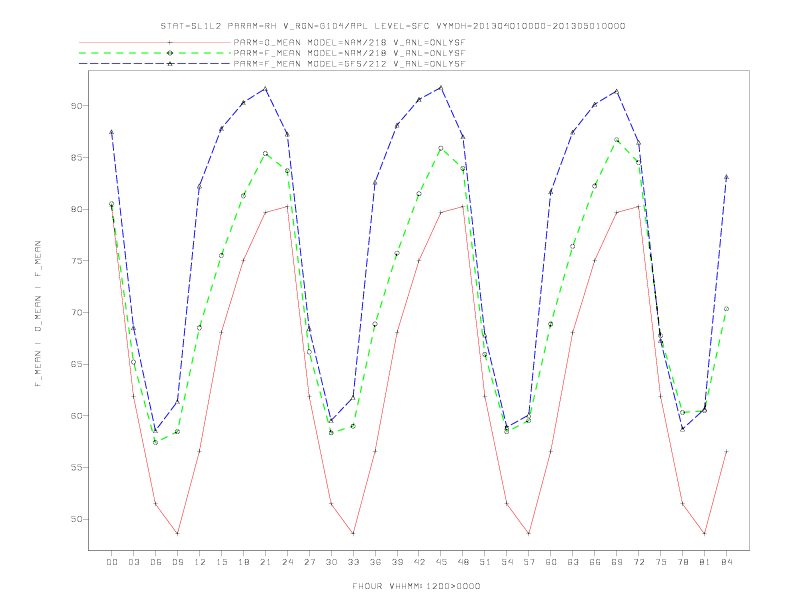792x612 pixels.
Task: Click the x-axis tick label 12
Action: click(200, 562)
